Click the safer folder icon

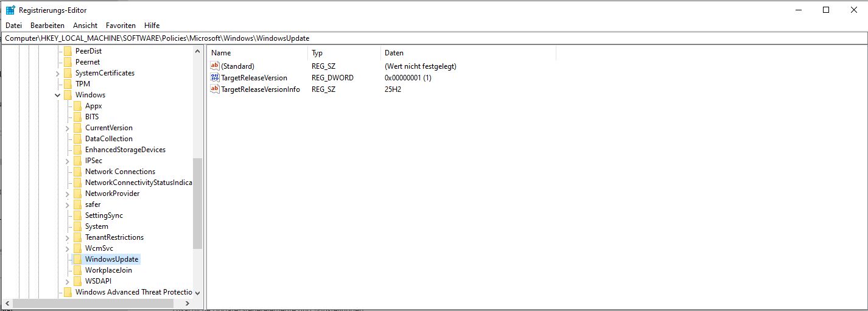pyautogui.click(x=77, y=204)
